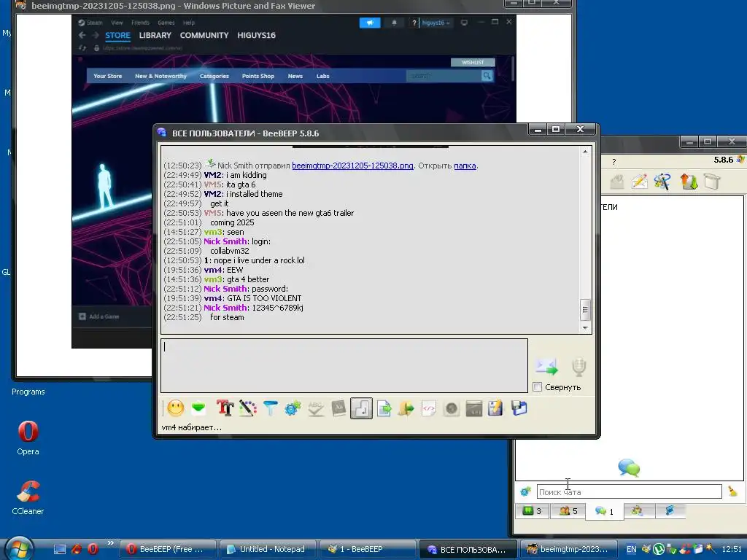Click the send folder arrow icon

[406, 408]
